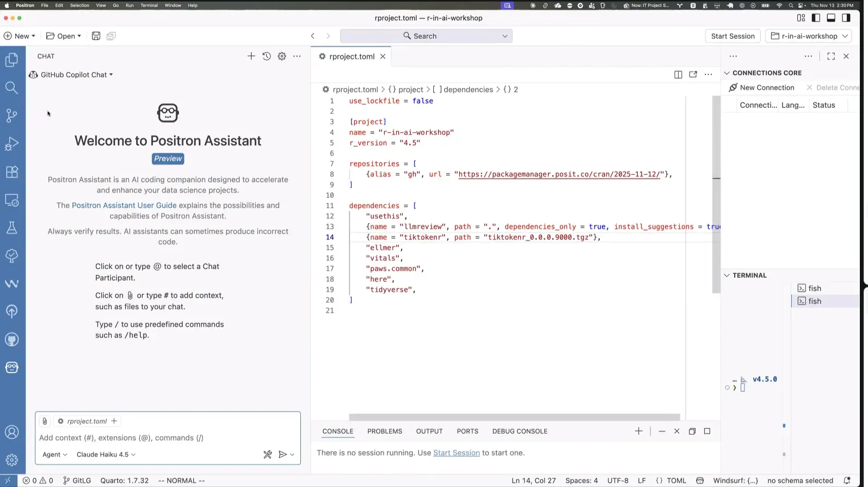Image resolution: width=868 pixels, height=487 pixels.
Task: Open the Testing flask icon view
Action: pyautogui.click(x=11, y=228)
